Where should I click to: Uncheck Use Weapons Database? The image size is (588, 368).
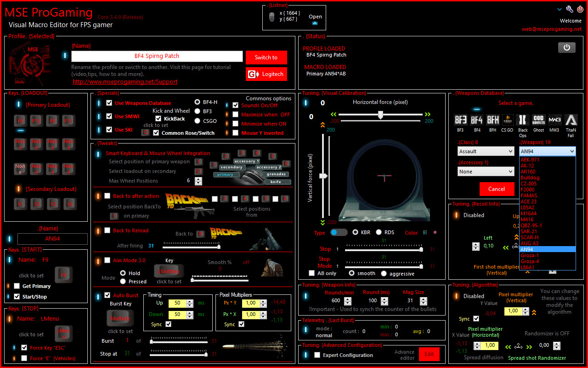(x=109, y=103)
